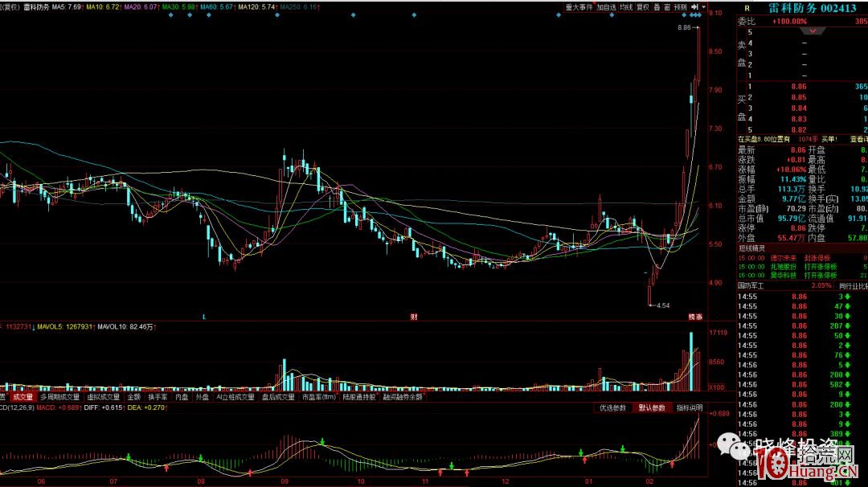Viewport: 868px width, 487px height.
Task: Click the X100 volume axis unit label
Action: click(716, 387)
